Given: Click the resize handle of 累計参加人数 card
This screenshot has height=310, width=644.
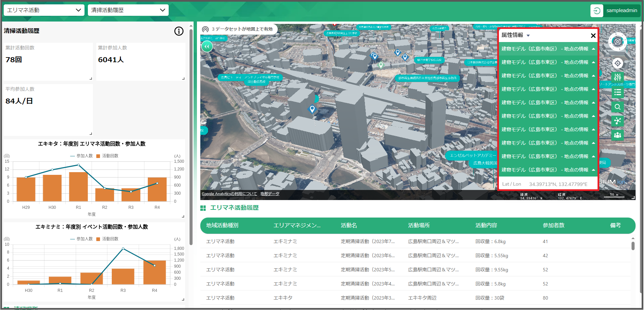Looking at the screenshot, I should 183,78.
